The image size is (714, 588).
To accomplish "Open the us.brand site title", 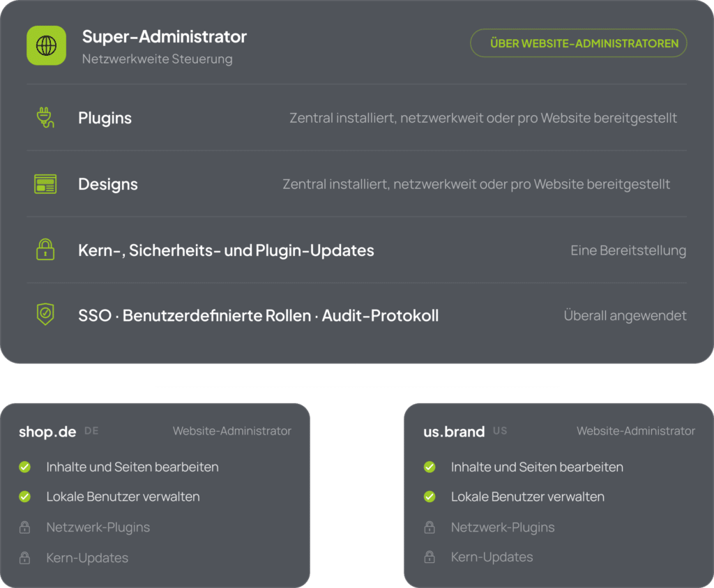I will pyautogui.click(x=454, y=431).
